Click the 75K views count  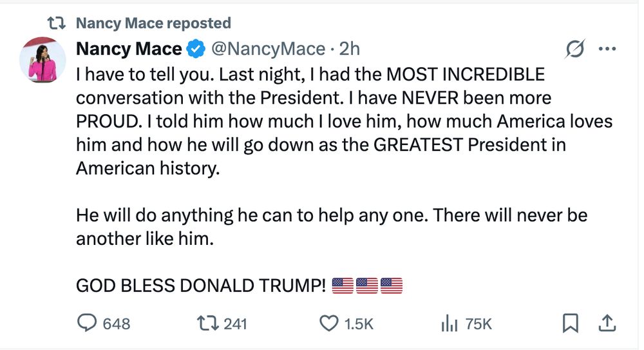pyautogui.click(x=478, y=324)
